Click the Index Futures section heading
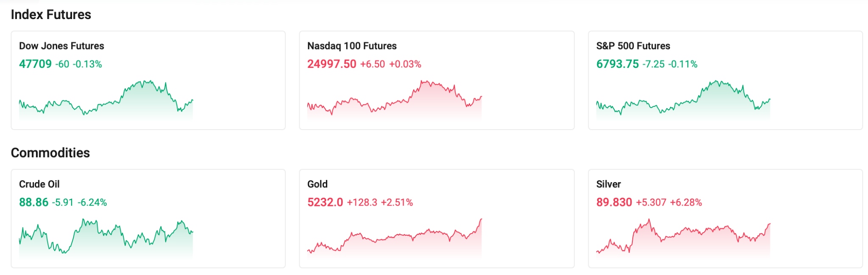 [52, 14]
